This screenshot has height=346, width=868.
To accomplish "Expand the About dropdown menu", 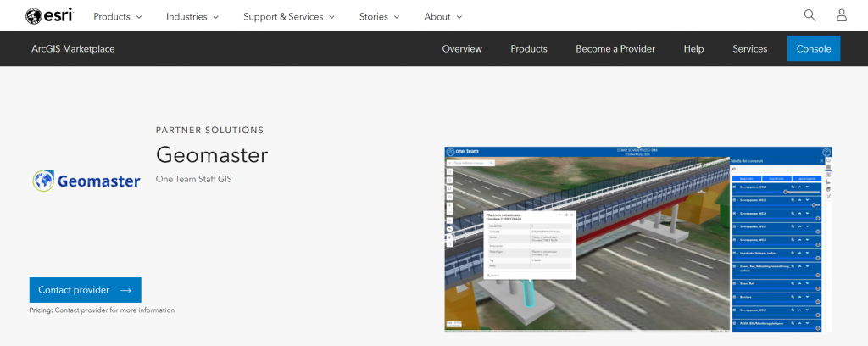I will coord(442,17).
